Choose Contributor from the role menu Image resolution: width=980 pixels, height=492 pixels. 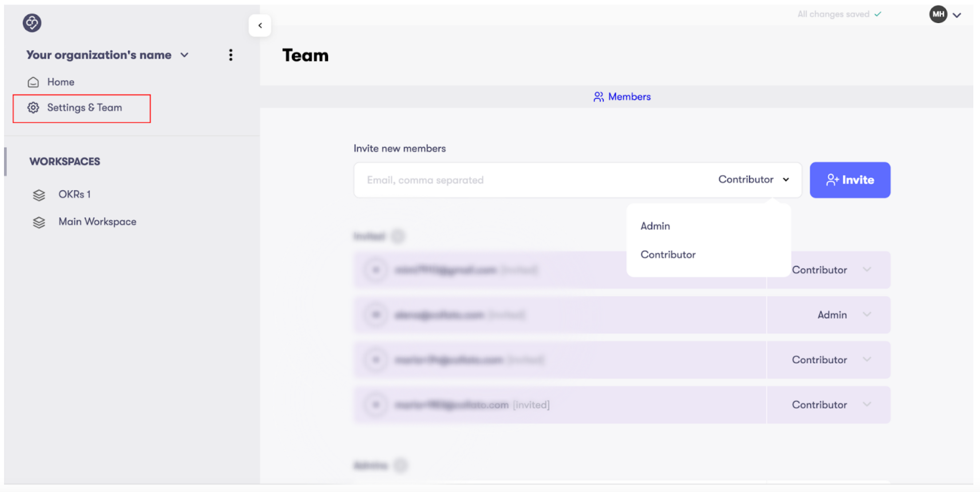(x=668, y=254)
